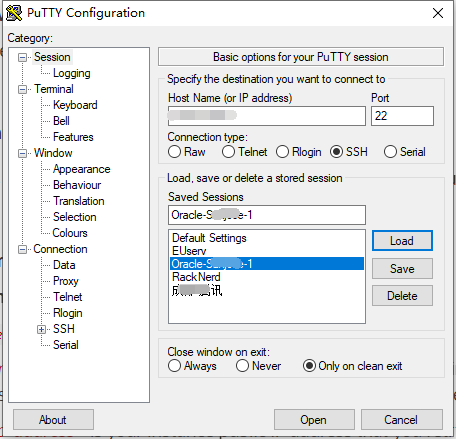Click the Load button

pos(402,241)
